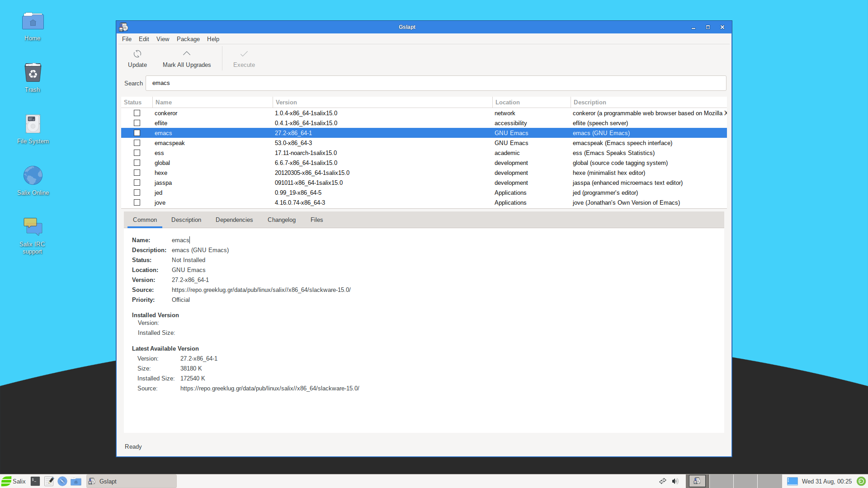Tick the checkbox for eflite package
This screenshot has width=868, height=488.
(x=137, y=123)
